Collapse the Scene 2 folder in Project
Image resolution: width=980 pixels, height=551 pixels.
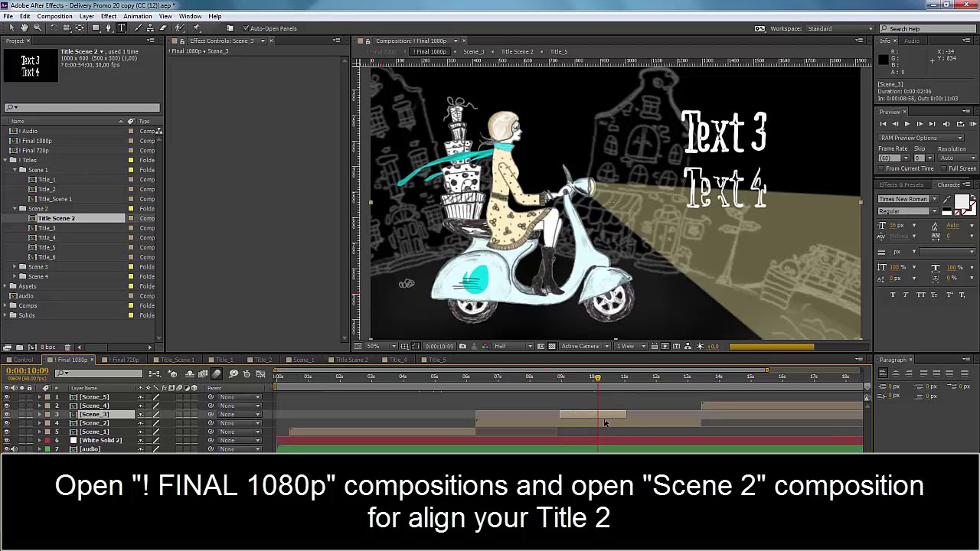click(x=15, y=208)
